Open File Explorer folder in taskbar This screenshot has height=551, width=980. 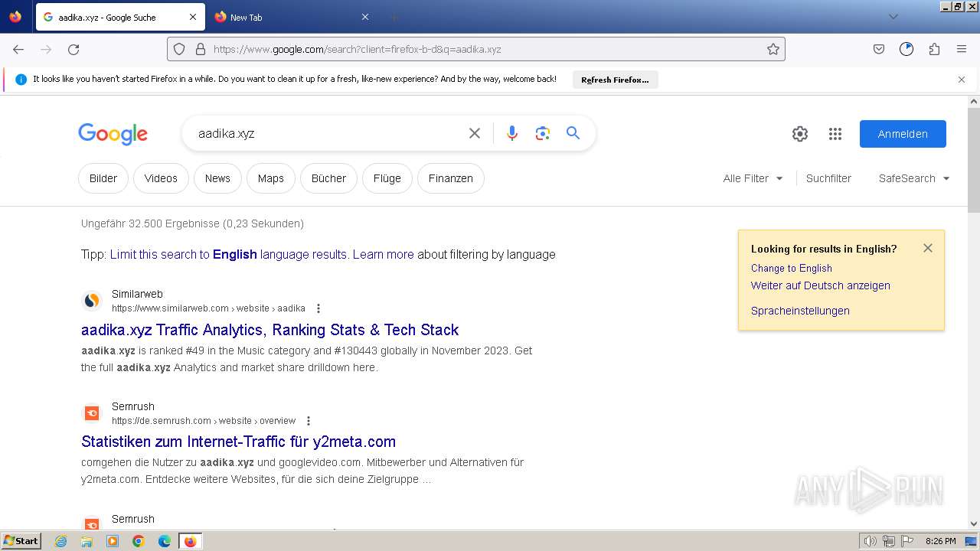pyautogui.click(x=87, y=541)
